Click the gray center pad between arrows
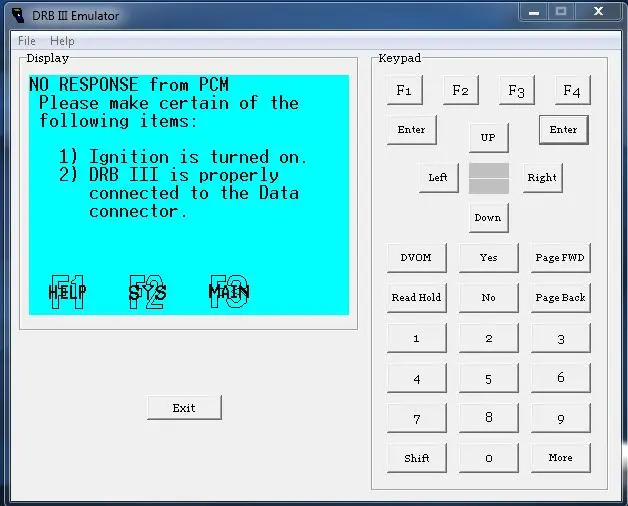 tap(489, 178)
